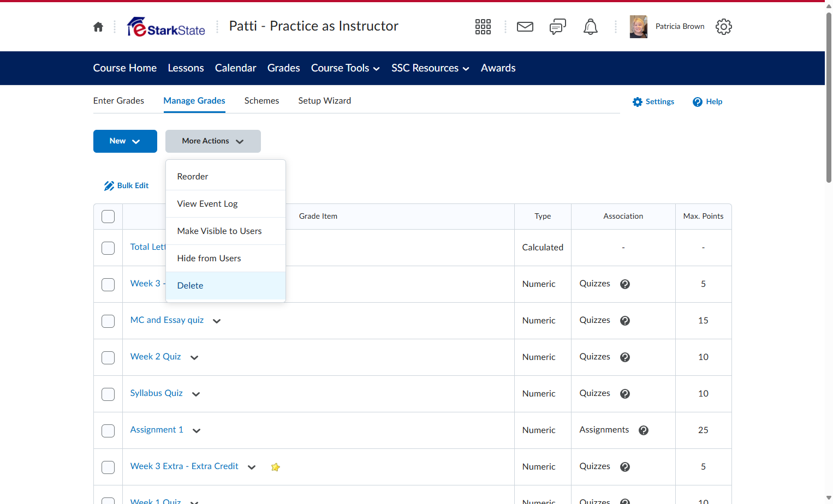Open the Week 2 Quiz context chevron
The image size is (833, 504).
click(x=194, y=358)
